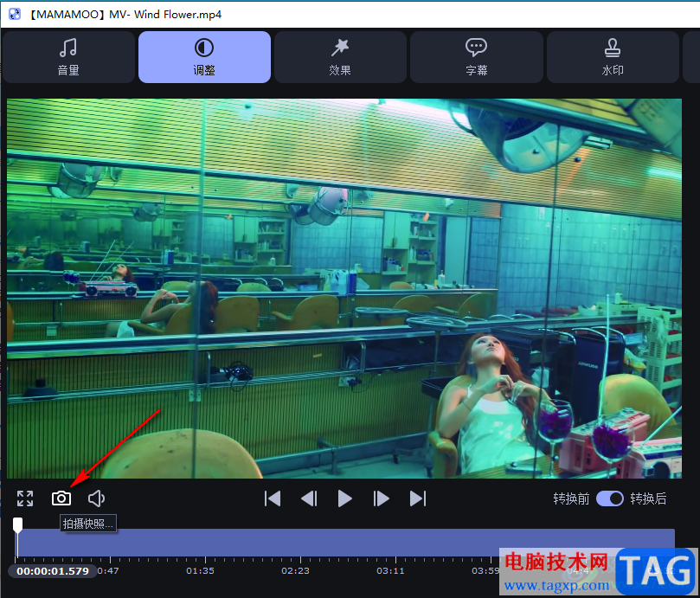Toggle the 转换前/转换后 preview switch
The height and width of the screenshot is (598, 700).
tap(610, 498)
